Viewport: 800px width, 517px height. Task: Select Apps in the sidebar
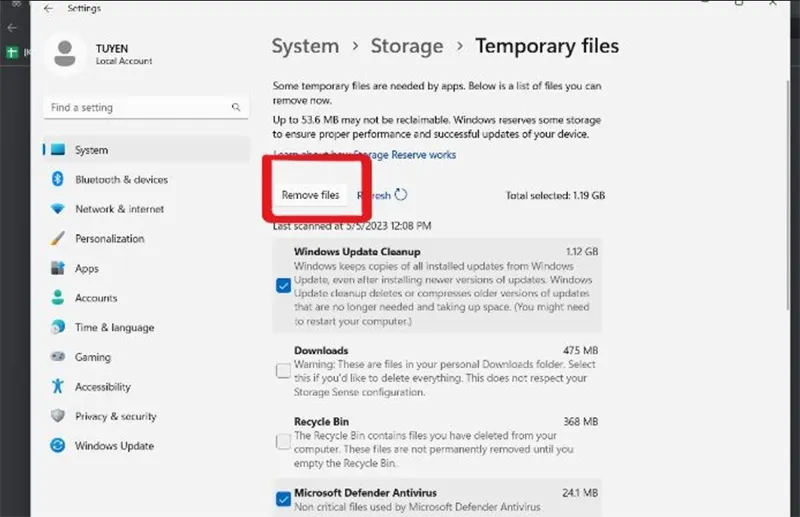coord(146,268)
